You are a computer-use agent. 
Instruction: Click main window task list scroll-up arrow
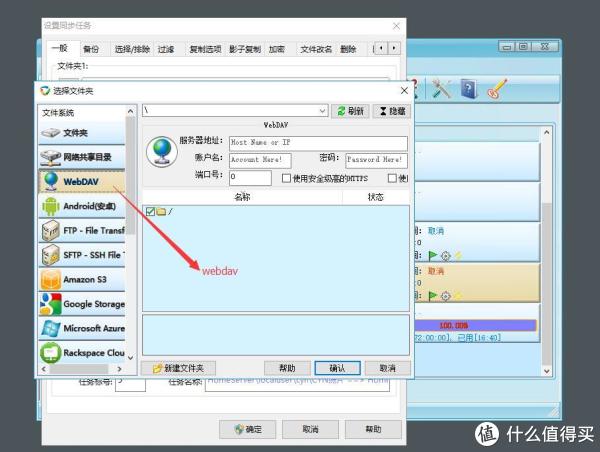pos(547,132)
